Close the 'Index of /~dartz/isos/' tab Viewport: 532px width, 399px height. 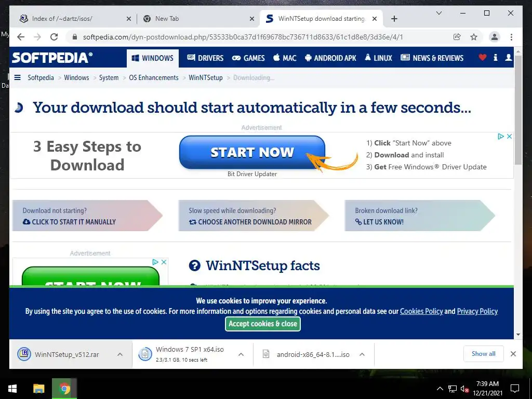(x=129, y=19)
